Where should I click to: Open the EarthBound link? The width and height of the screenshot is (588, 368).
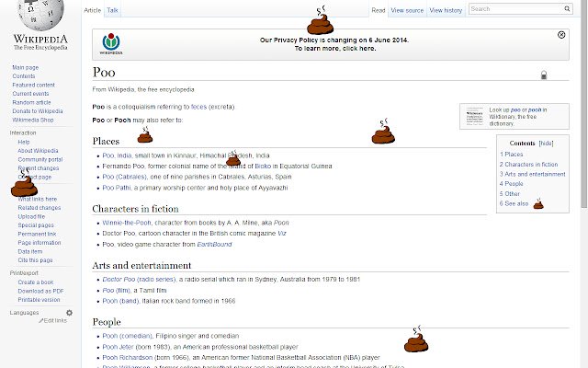point(214,245)
